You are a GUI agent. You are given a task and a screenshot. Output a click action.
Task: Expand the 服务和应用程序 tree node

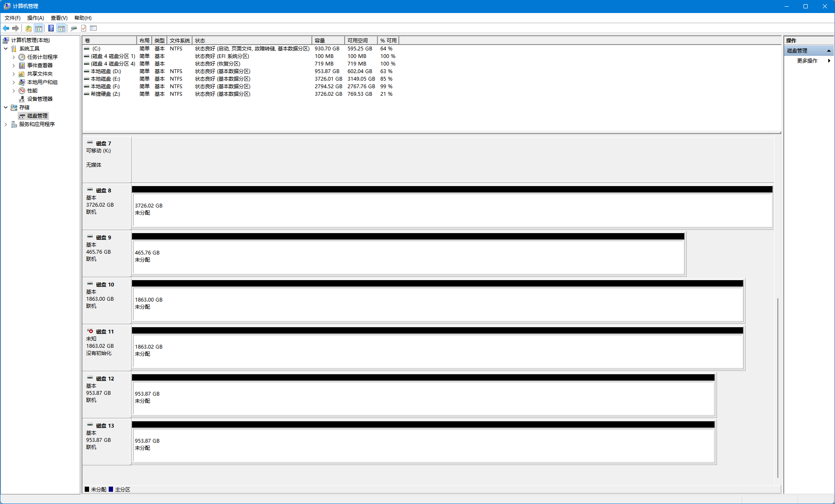point(6,124)
